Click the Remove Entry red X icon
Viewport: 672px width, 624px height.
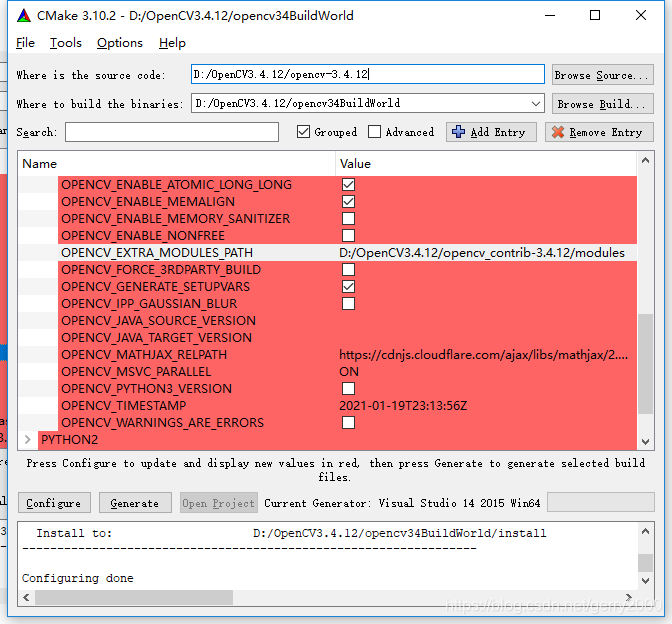558,132
